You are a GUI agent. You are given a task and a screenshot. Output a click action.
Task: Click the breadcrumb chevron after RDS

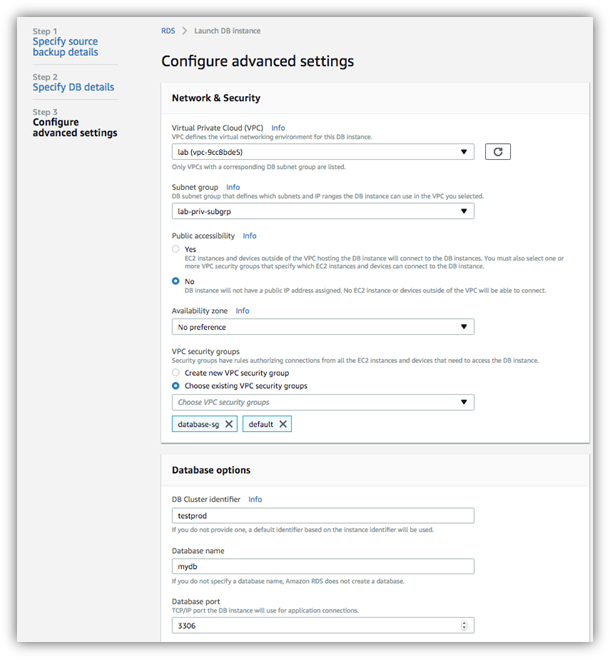point(184,31)
